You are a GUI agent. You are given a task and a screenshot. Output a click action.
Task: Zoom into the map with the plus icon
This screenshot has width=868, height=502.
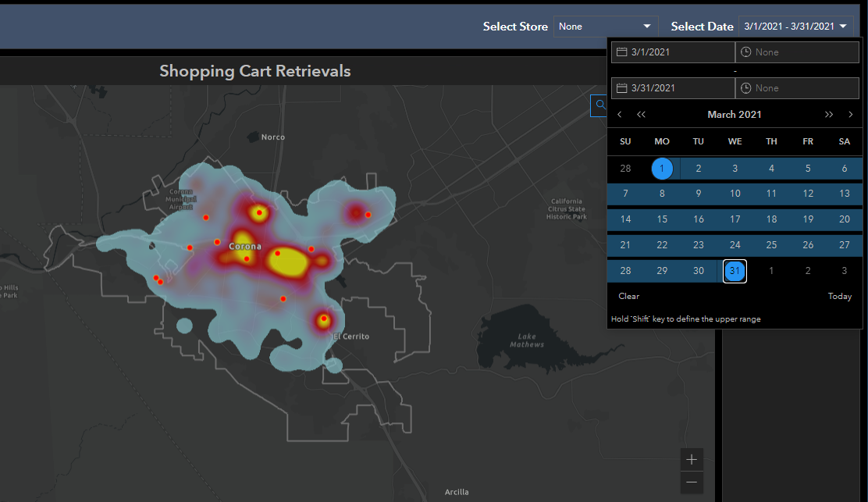[x=692, y=459]
